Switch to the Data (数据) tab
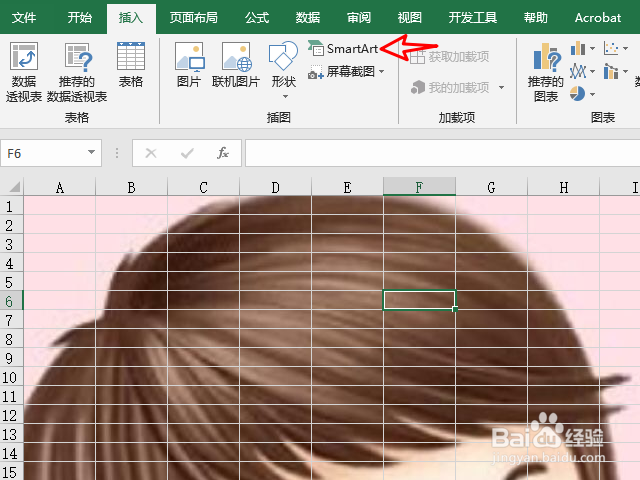 pyautogui.click(x=308, y=18)
